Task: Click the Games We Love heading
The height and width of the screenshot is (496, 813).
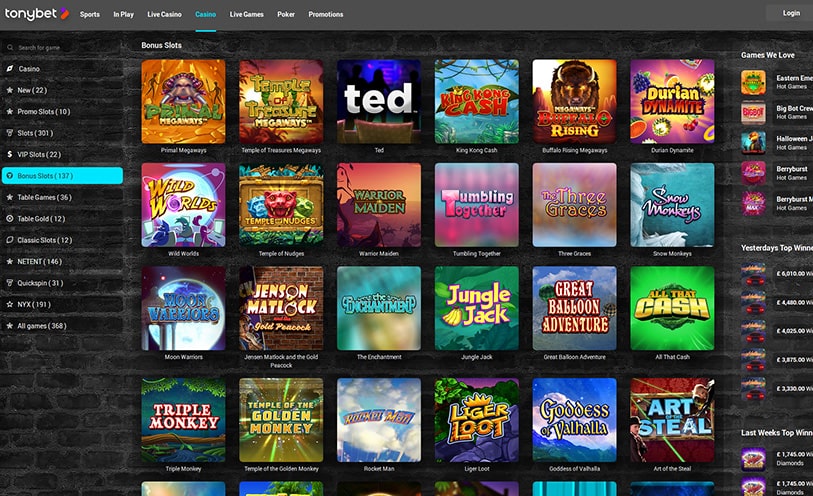Action: click(x=767, y=55)
